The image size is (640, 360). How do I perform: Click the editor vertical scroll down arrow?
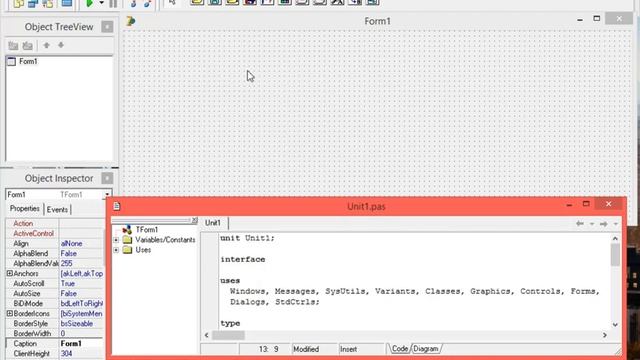coord(615,325)
